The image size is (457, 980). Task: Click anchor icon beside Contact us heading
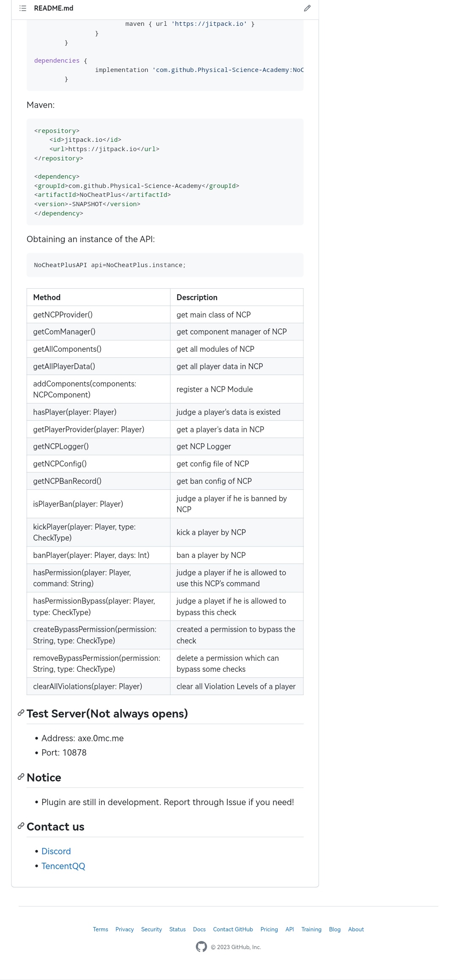pyautogui.click(x=21, y=826)
